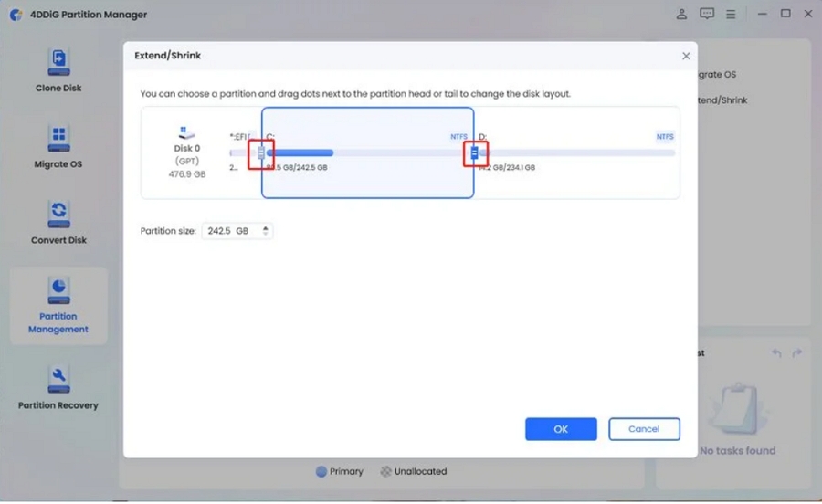This screenshot has height=504, width=822.
Task: Select the EFI partition
Action: 242,153
